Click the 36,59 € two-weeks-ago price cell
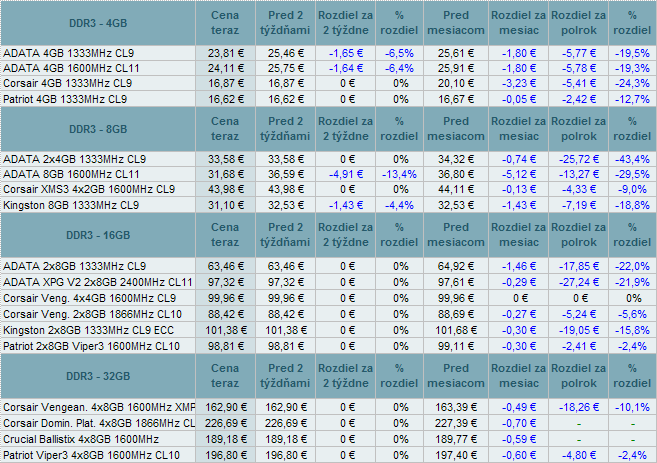 [286, 174]
